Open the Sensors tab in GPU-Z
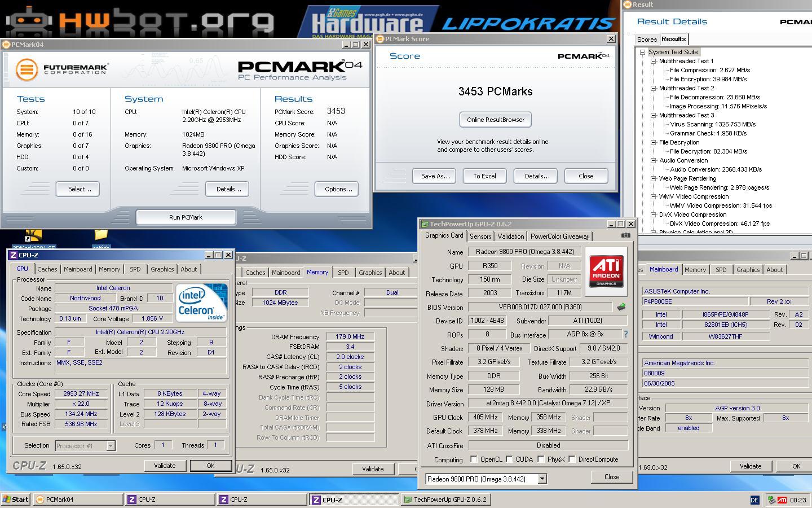 click(x=480, y=237)
